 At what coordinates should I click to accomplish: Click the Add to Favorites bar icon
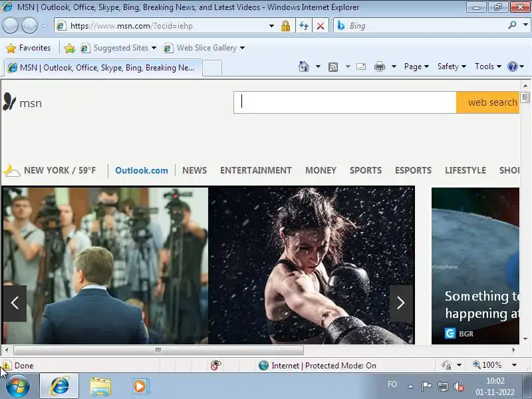[70, 48]
